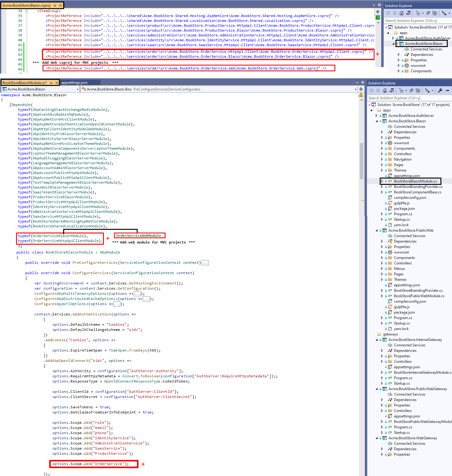Click Switch Views icon beside Home in BookStoreBlazorModule window's Solution Explorer
Viewport: 452px width, 476px height.
pos(392,90)
